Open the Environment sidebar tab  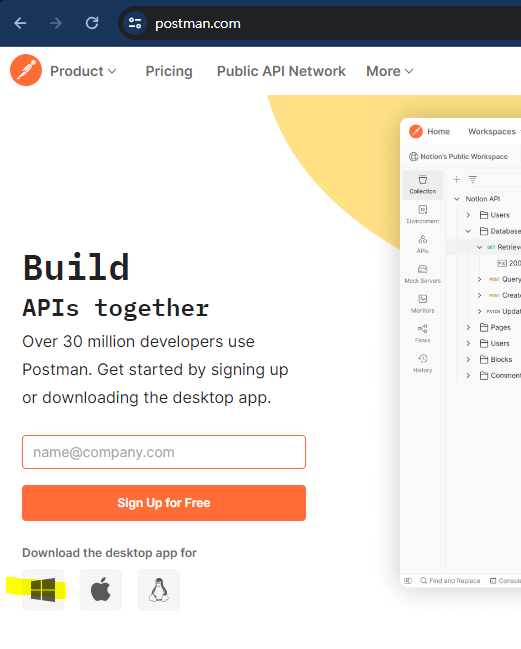(x=423, y=214)
